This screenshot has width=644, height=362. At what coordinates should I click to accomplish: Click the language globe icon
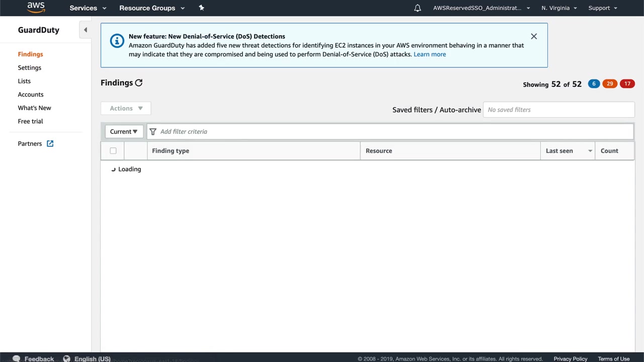click(x=66, y=358)
